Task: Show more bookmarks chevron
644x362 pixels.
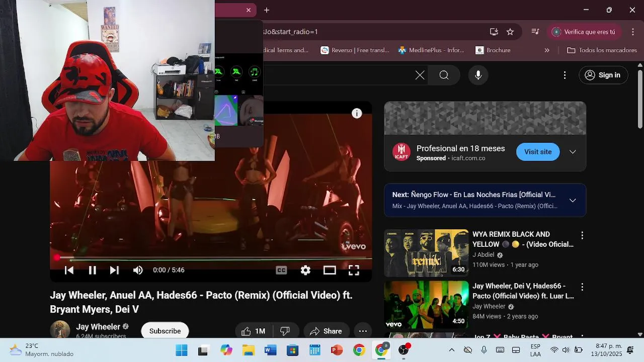Action: [x=547, y=50]
